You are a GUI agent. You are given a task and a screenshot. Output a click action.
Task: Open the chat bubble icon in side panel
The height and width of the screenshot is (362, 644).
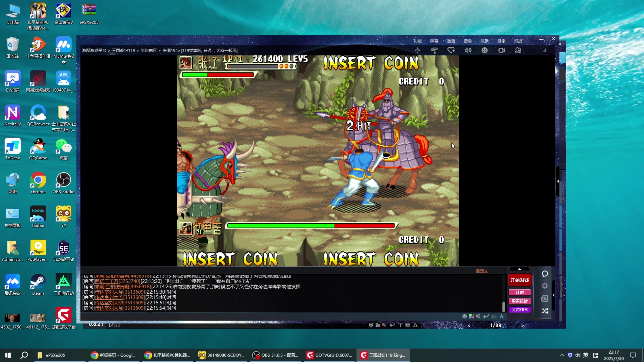tap(545, 274)
